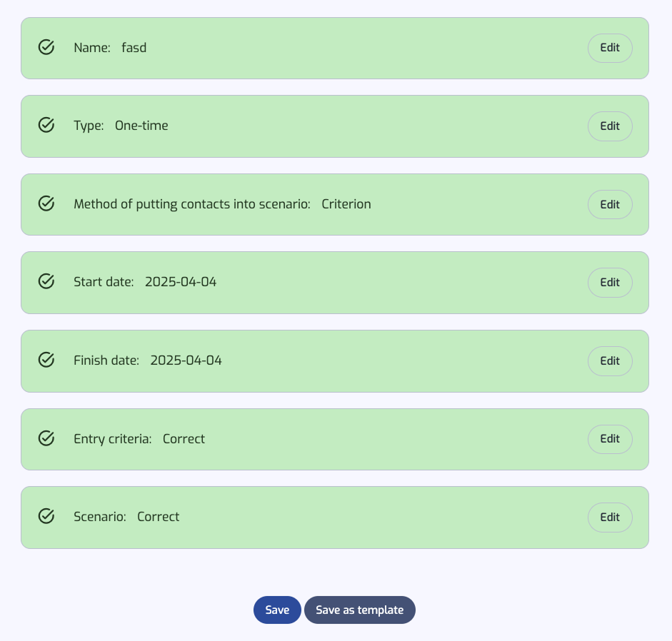Click the checkmark icon beside Type
672x641 pixels.
pos(46,125)
